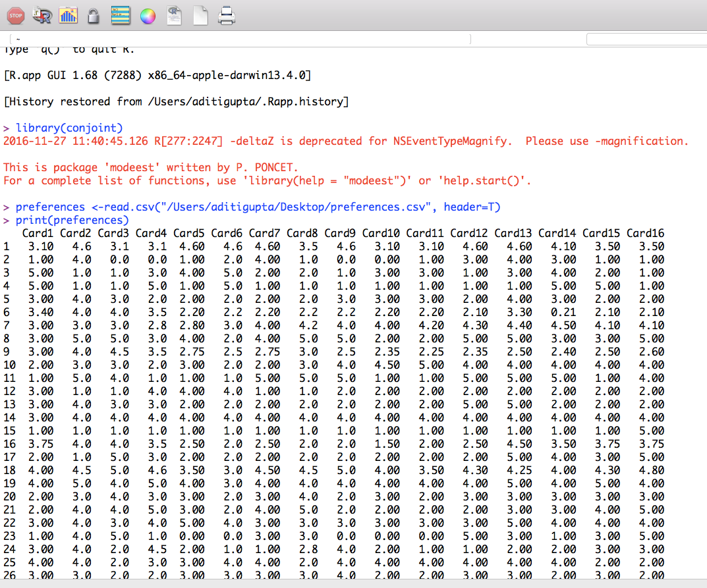This screenshot has height=588, width=707.
Task: Click the Card16 column header
Action: 645,233
